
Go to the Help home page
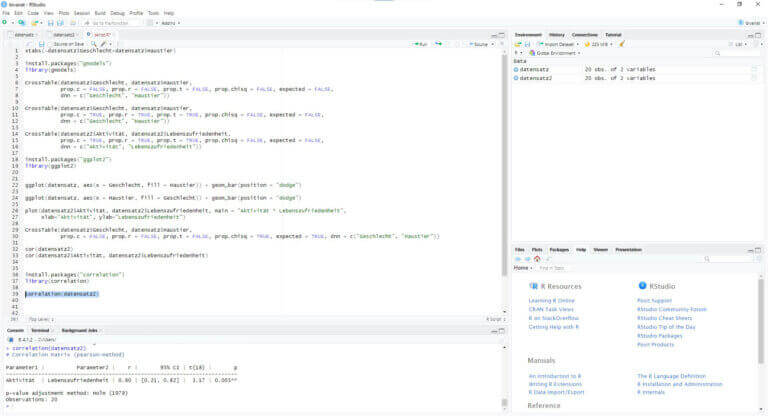coord(537,259)
